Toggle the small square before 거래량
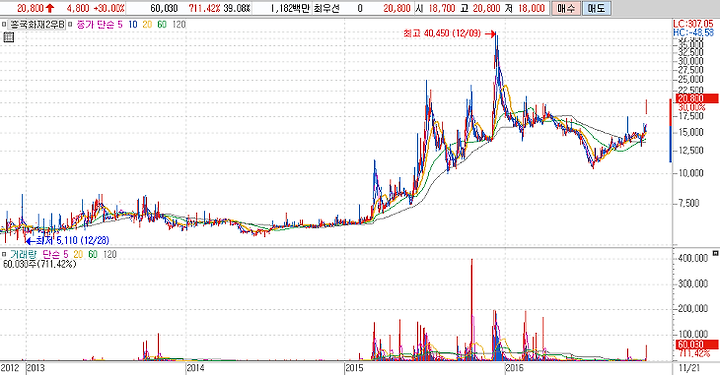 (x=4, y=254)
